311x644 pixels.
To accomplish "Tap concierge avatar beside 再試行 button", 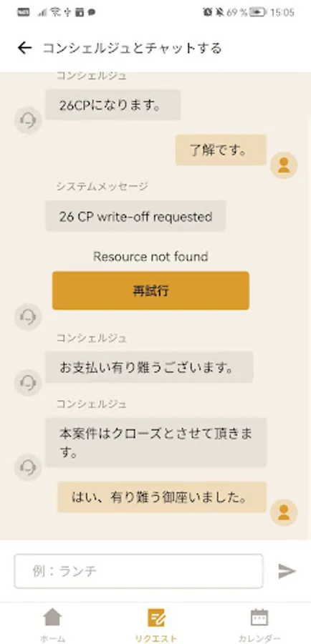I will (28, 317).
